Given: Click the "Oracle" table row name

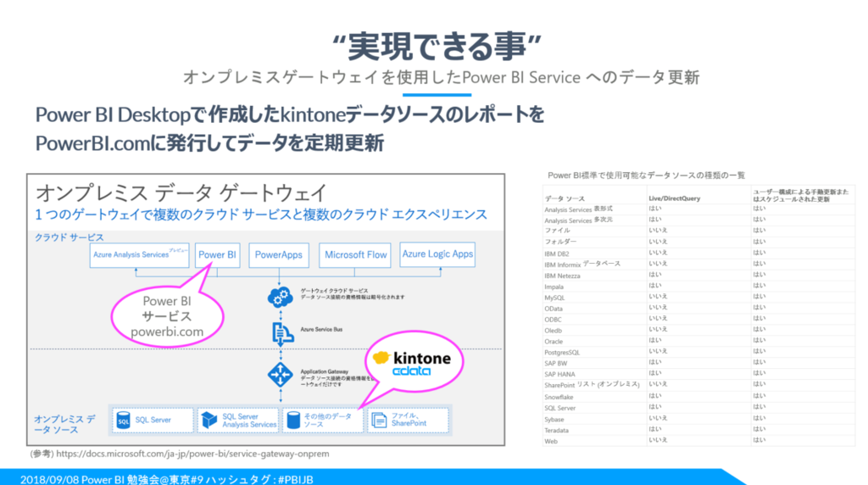Looking at the screenshot, I should pos(554,342).
